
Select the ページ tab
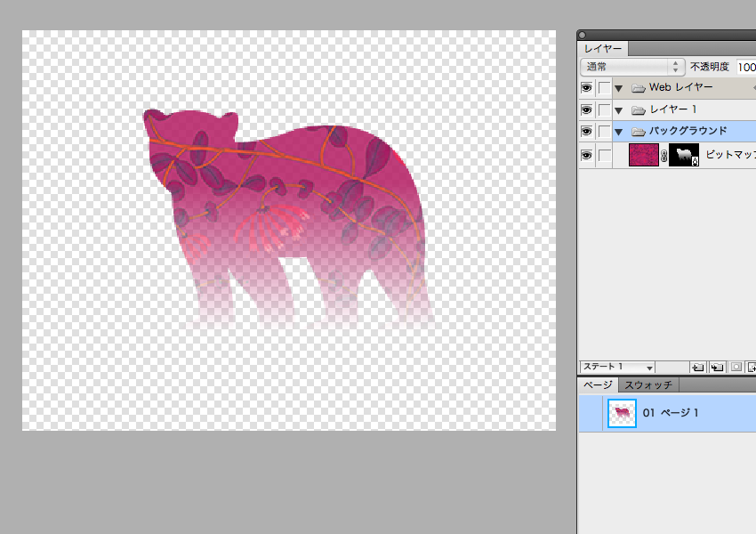point(597,385)
